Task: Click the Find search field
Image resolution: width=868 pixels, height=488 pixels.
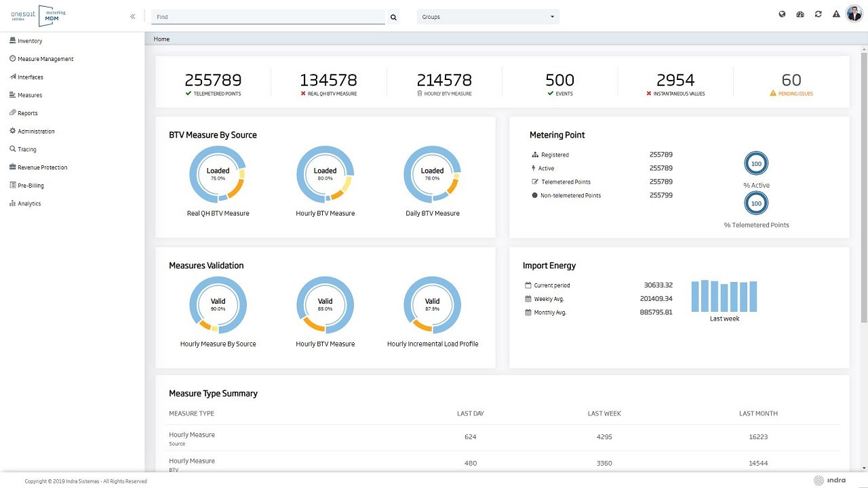Action: [x=268, y=17]
